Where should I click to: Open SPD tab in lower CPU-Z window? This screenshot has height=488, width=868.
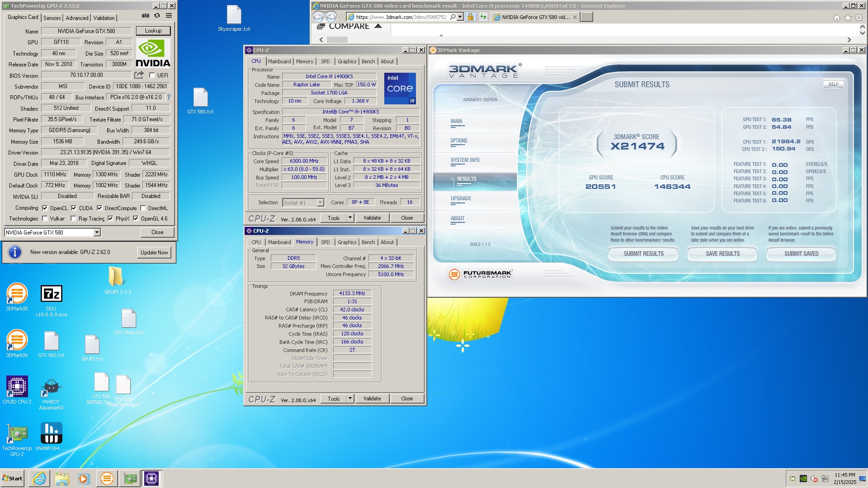[325, 242]
